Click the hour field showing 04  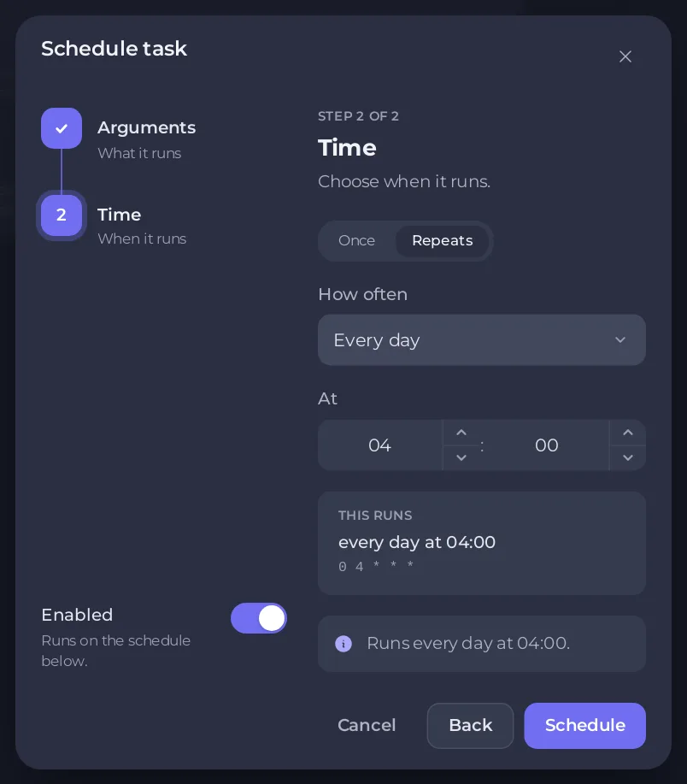pos(379,445)
